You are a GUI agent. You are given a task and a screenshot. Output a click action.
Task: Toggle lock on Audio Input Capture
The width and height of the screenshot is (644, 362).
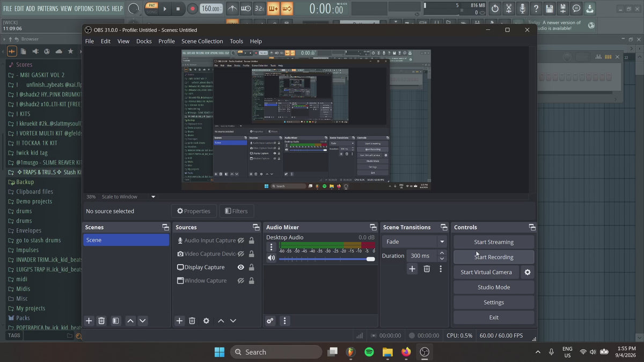251,240
